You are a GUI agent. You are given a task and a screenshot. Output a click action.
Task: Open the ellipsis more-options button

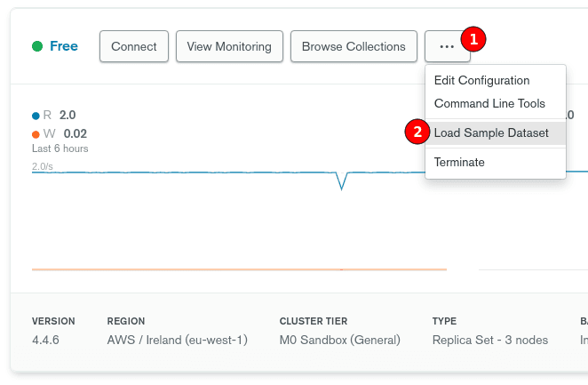tap(447, 46)
